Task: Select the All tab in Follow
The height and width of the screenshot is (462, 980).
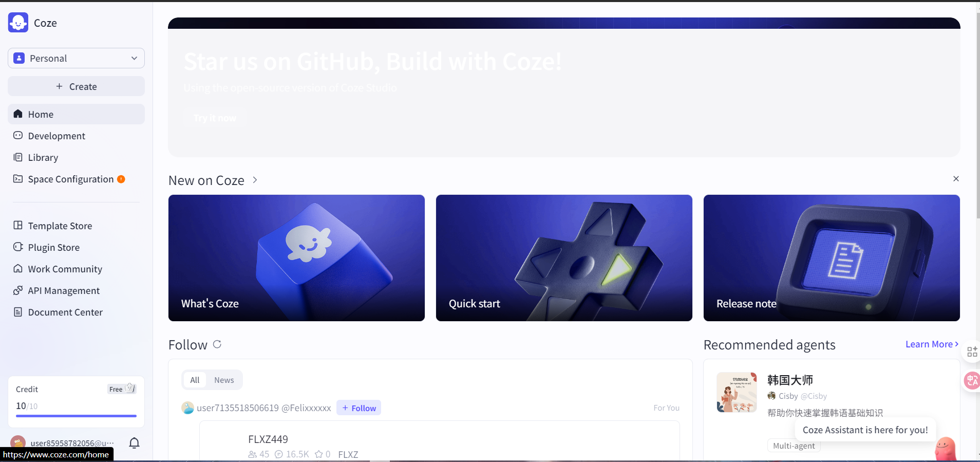Action: (195, 380)
